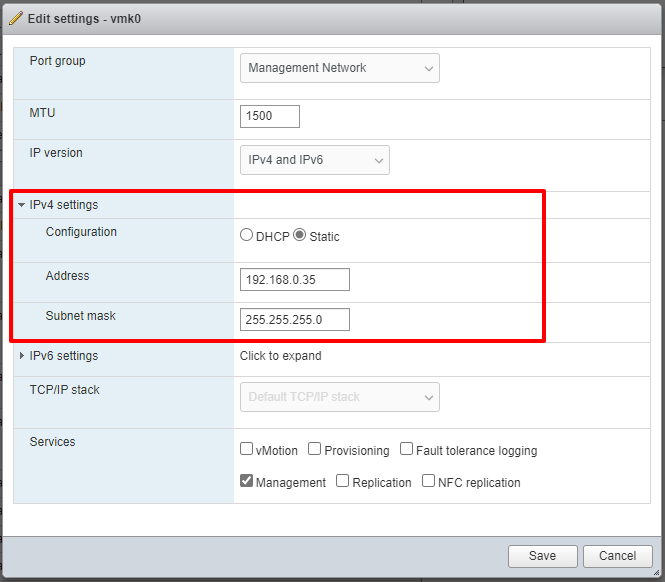Open the TCP/IP stack dropdown
Screen dimensions: 665x582
(x=339, y=397)
